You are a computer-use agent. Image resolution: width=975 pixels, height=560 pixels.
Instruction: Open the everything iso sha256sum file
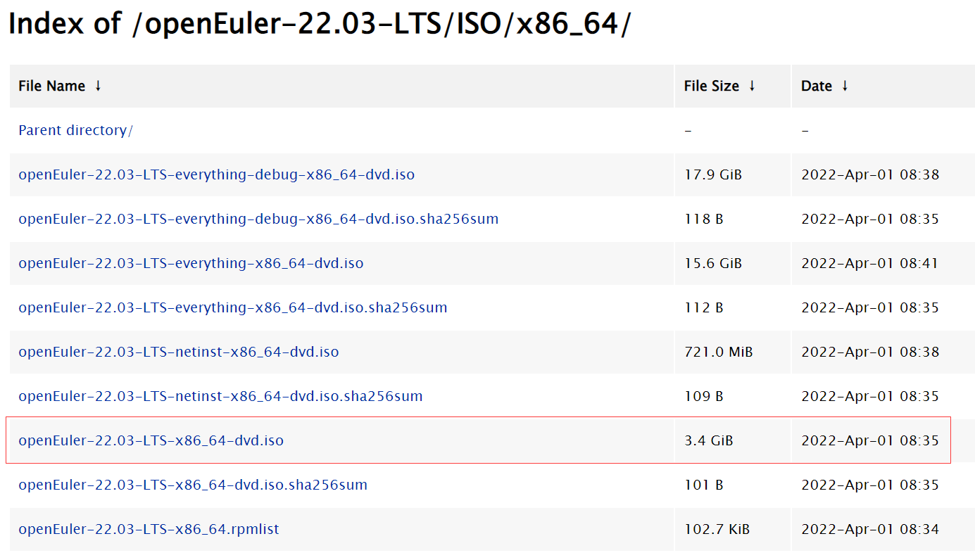click(x=232, y=307)
